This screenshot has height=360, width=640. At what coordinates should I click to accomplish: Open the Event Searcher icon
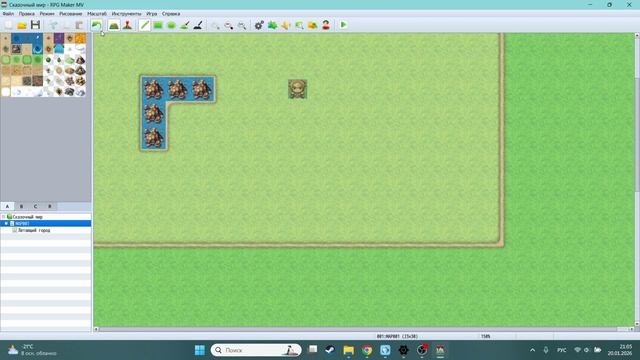tap(299, 25)
